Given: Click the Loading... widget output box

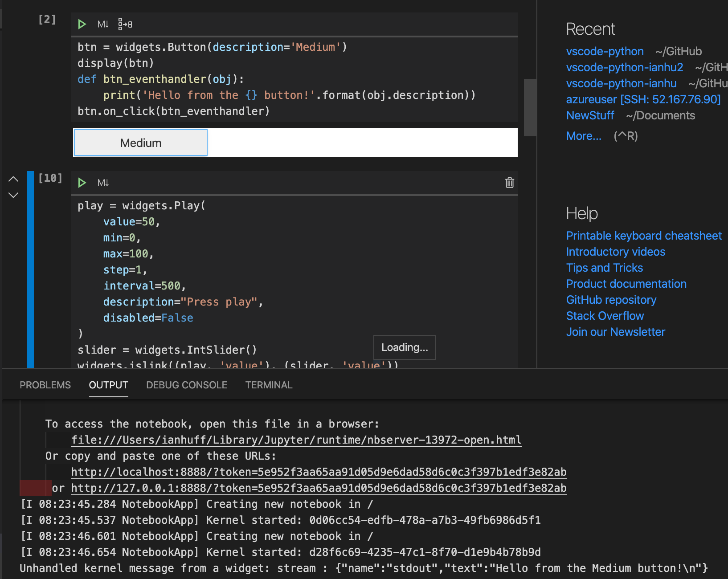Looking at the screenshot, I should [x=404, y=347].
